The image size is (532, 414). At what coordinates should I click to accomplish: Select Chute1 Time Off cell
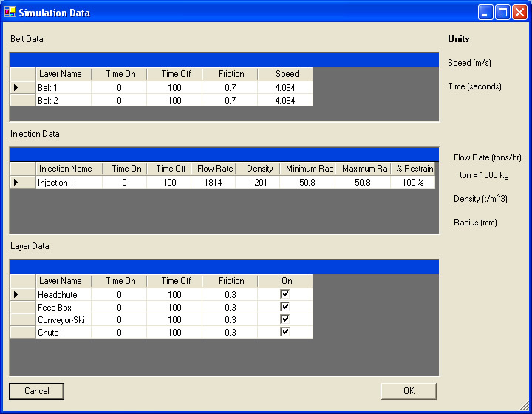(x=174, y=333)
